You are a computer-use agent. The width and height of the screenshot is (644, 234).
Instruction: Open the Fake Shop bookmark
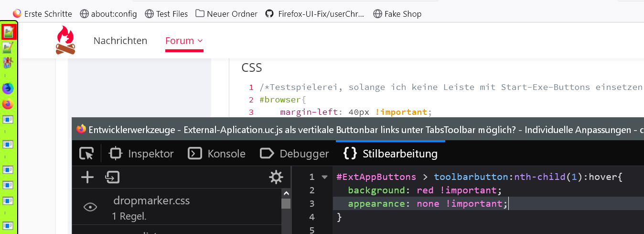[397, 14]
